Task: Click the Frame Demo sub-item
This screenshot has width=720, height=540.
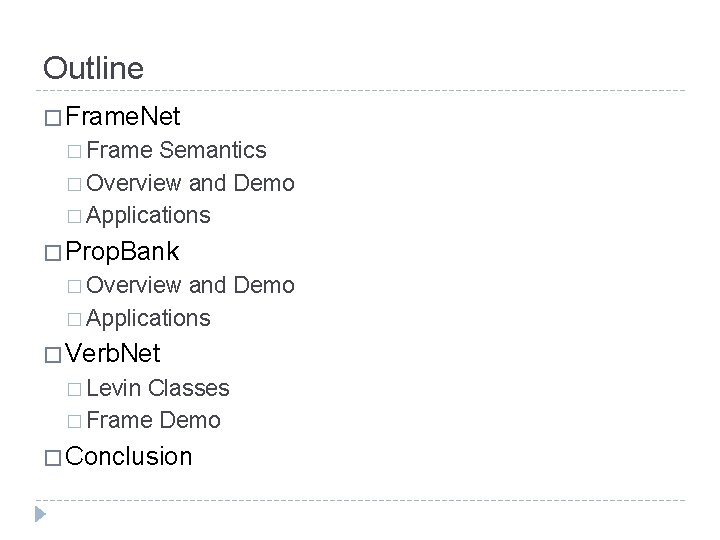Action: point(154,420)
